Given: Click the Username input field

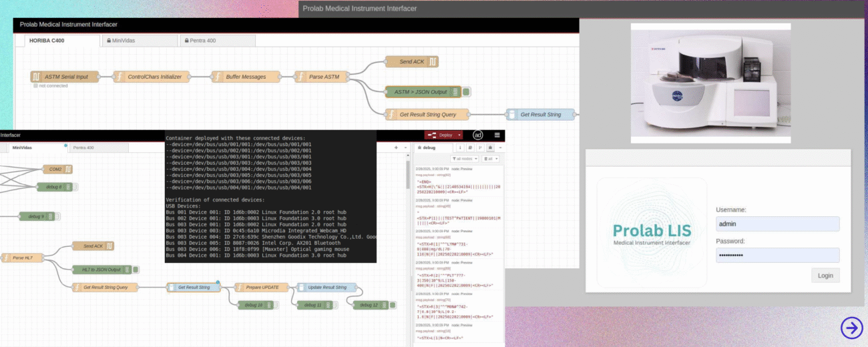Looking at the screenshot, I should pos(777,224).
